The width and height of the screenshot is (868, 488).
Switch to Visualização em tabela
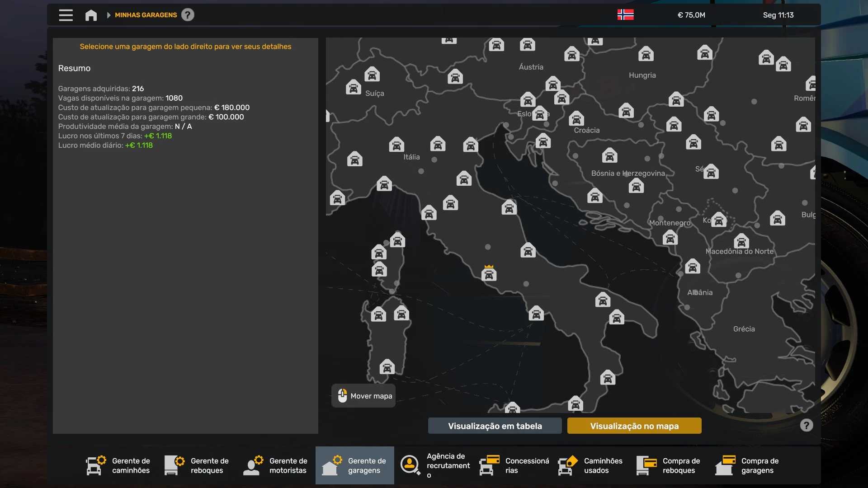click(495, 426)
